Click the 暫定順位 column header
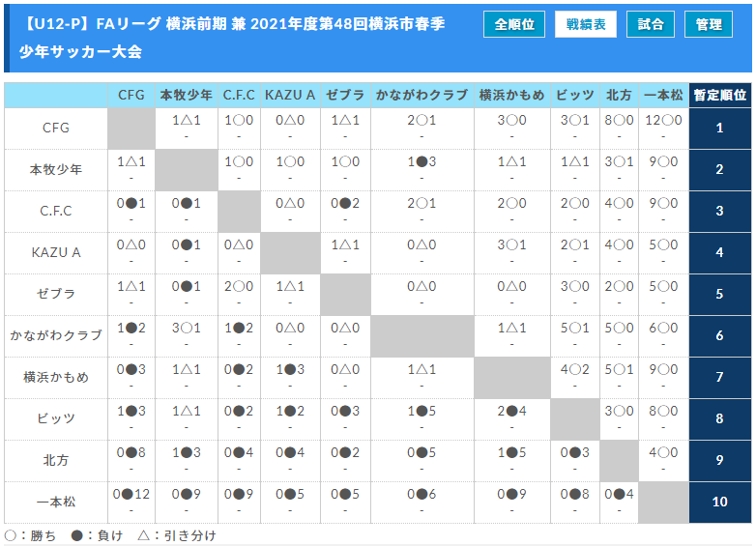The width and height of the screenshot is (756, 546). tap(720, 96)
